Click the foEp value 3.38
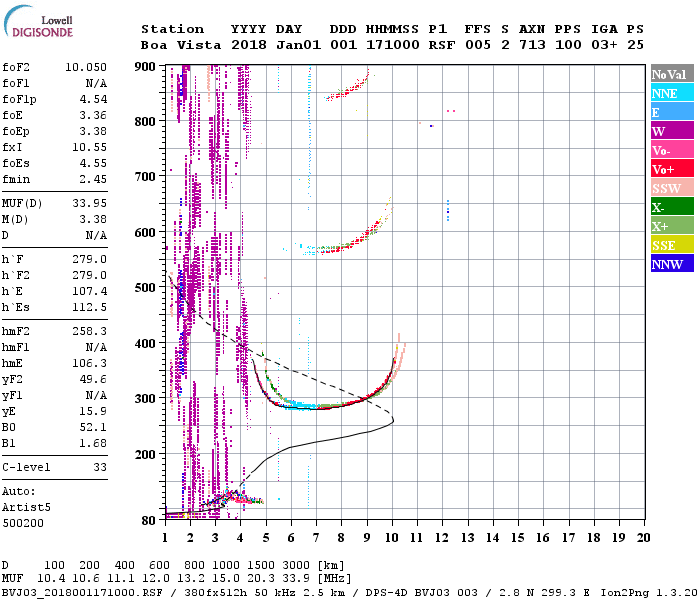 click(93, 131)
